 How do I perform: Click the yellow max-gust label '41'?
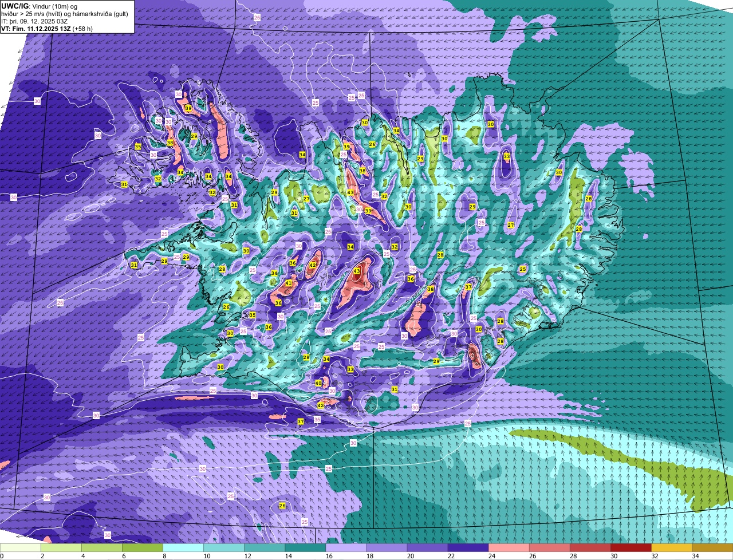(289, 283)
